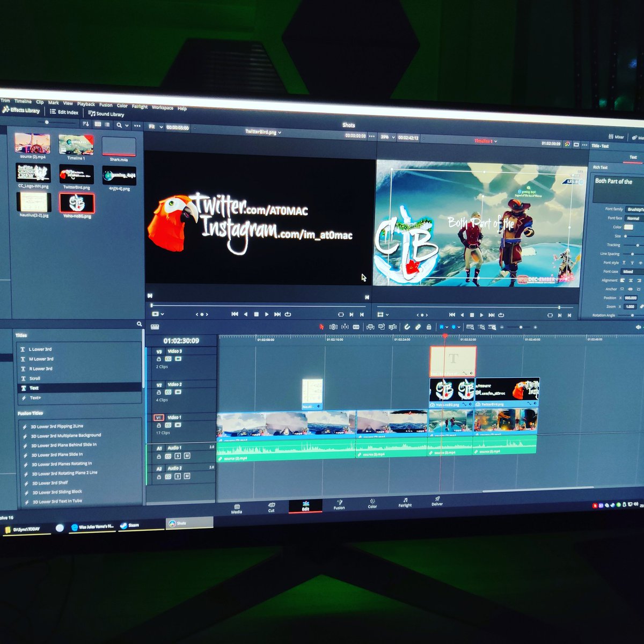Viewport: 644px width, 644px height.
Task: Toggle the V1 destination control
Action: (x=158, y=418)
